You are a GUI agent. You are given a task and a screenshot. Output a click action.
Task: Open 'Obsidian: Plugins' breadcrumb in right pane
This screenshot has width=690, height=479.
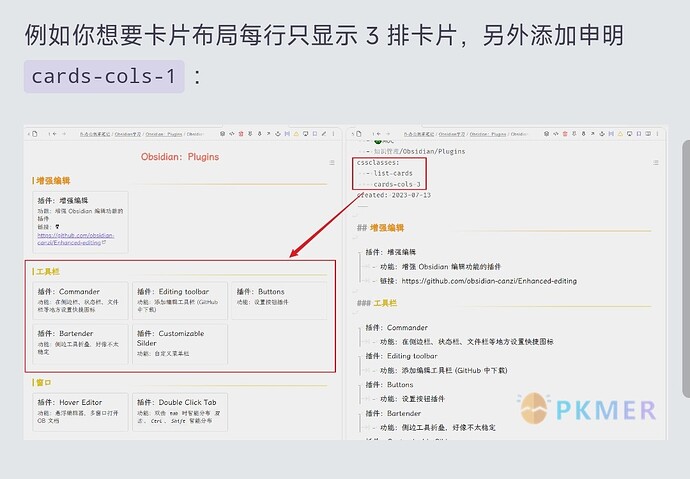[x=488, y=134]
